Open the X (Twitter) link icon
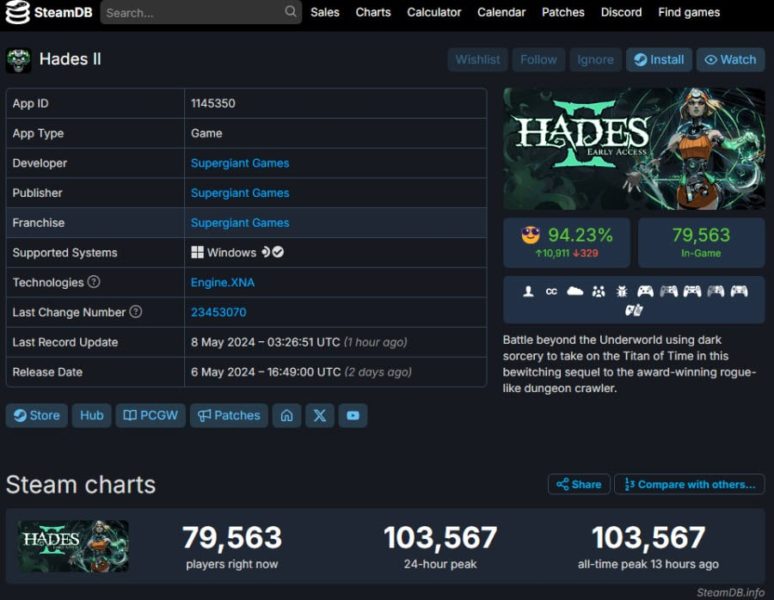This screenshot has height=600, width=774. click(319, 415)
